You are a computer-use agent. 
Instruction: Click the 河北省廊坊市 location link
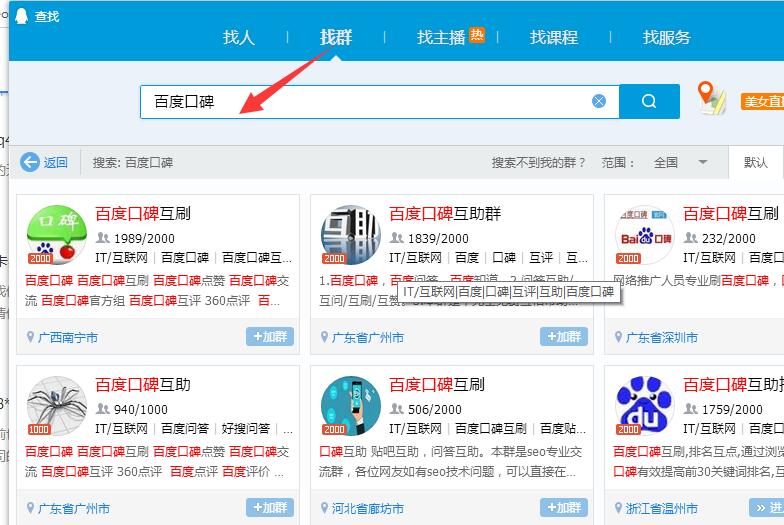[368, 508]
